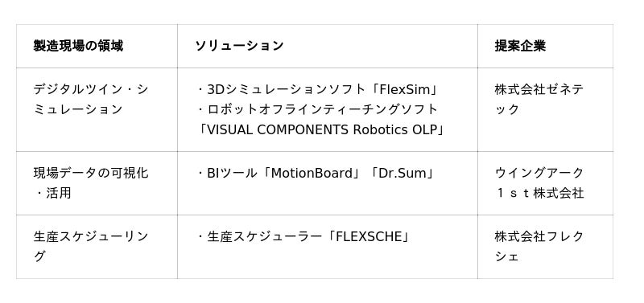Click the ・活用 line in second row
644x303 pixels.
tap(52, 193)
